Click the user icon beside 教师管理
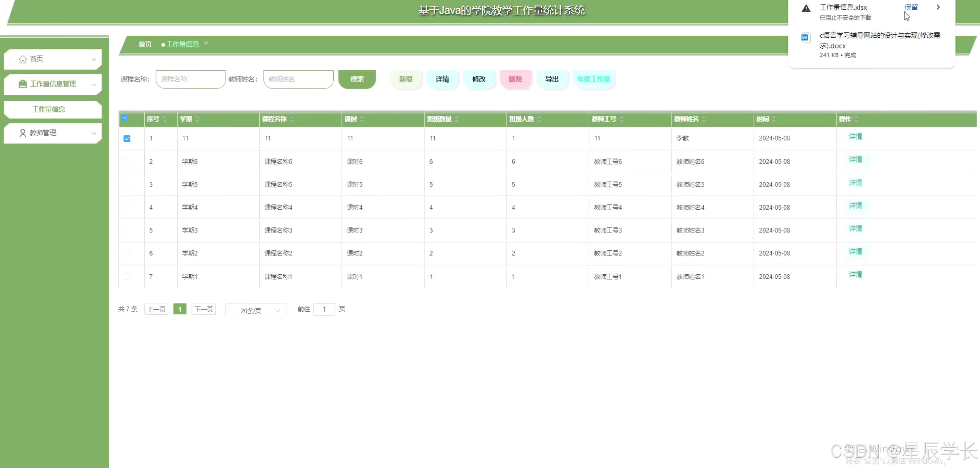The image size is (980, 468). point(22,133)
